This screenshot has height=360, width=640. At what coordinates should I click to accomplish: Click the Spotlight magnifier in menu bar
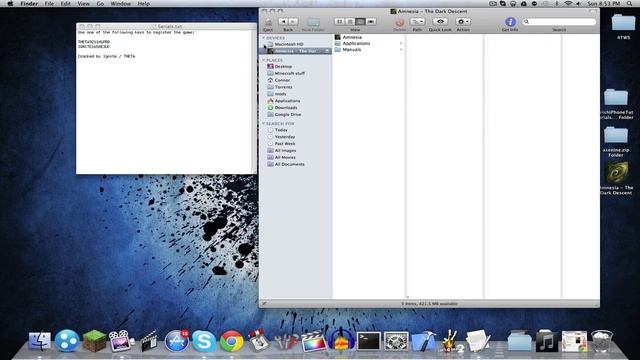pyautogui.click(x=630, y=4)
